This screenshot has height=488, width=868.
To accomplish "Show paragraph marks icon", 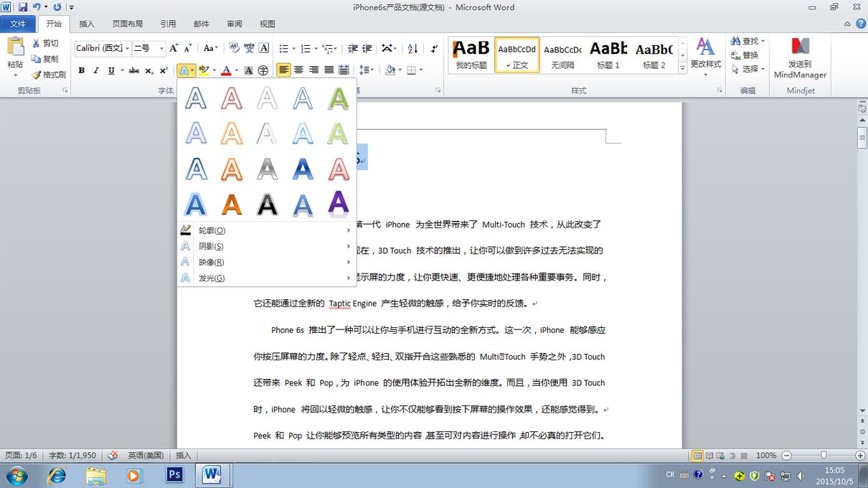I will (434, 48).
